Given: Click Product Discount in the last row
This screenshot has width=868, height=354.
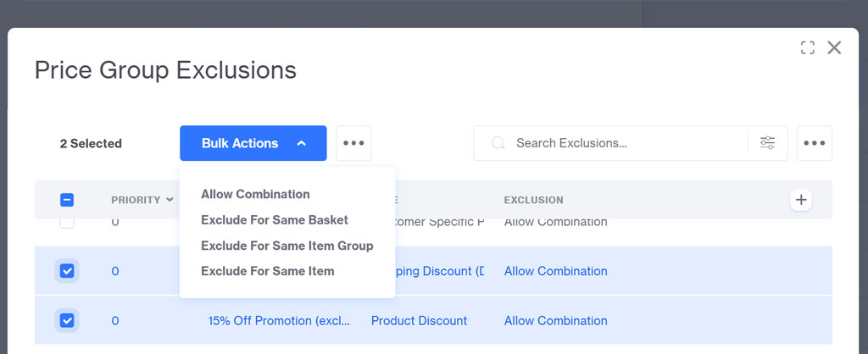Looking at the screenshot, I should [419, 321].
